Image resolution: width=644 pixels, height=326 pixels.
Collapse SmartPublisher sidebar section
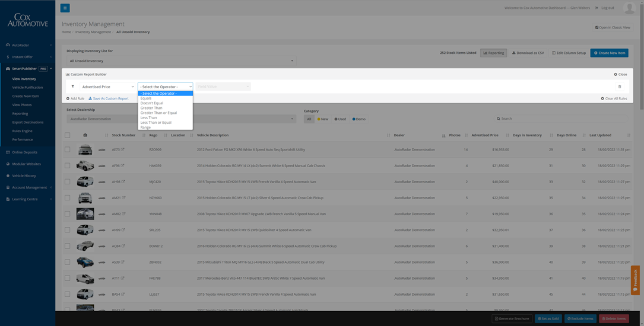pos(27,69)
